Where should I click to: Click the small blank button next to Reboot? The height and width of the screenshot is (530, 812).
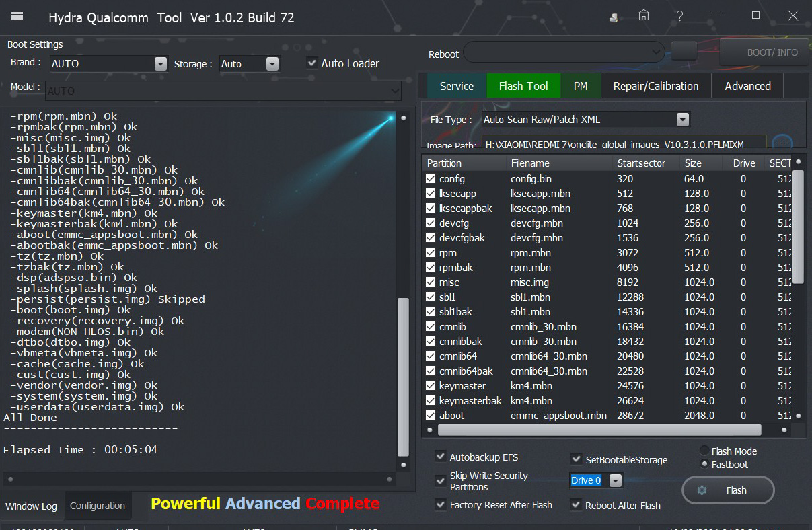684,51
